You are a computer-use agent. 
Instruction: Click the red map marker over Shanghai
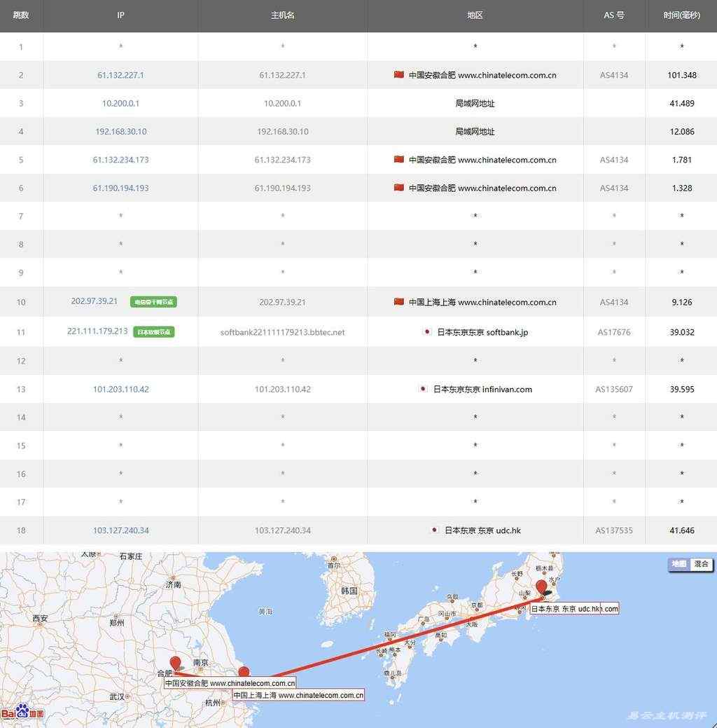[244, 672]
